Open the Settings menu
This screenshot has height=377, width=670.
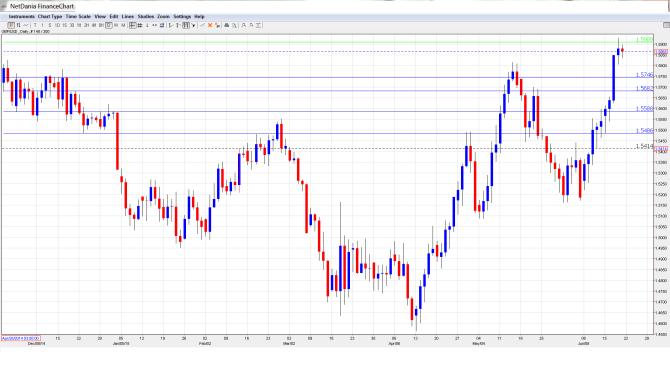click(182, 17)
